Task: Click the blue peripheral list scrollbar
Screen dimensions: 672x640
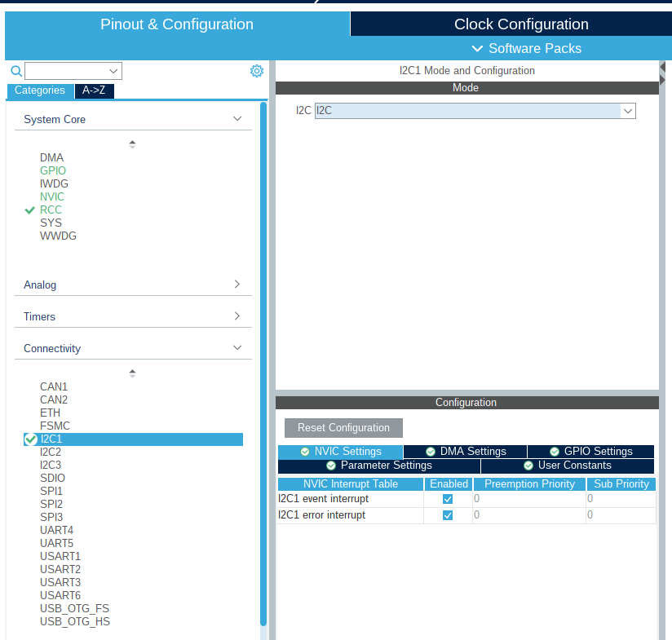Action: click(x=263, y=359)
